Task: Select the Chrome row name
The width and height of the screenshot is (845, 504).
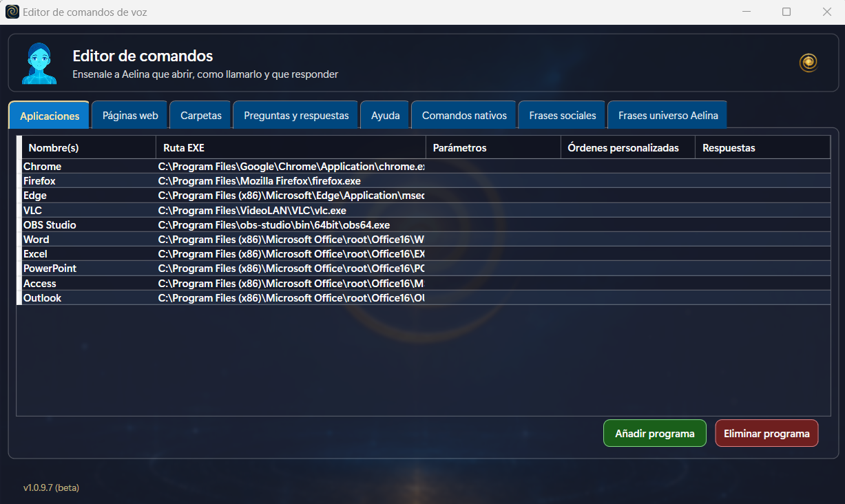Action: tap(42, 167)
